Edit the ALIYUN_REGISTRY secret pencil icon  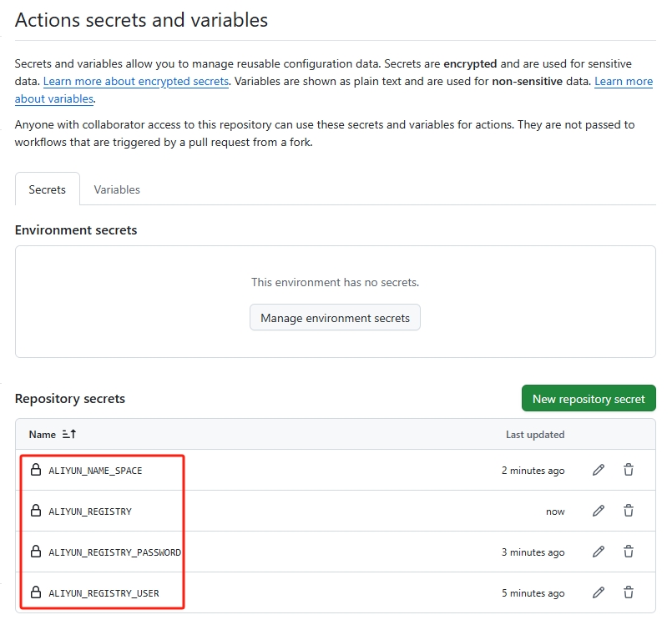pyautogui.click(x=598, y=511)
